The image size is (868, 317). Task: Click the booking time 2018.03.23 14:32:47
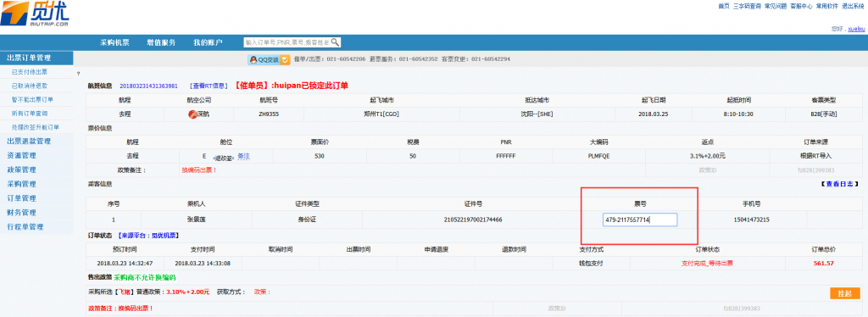click(x=125, y=263)
